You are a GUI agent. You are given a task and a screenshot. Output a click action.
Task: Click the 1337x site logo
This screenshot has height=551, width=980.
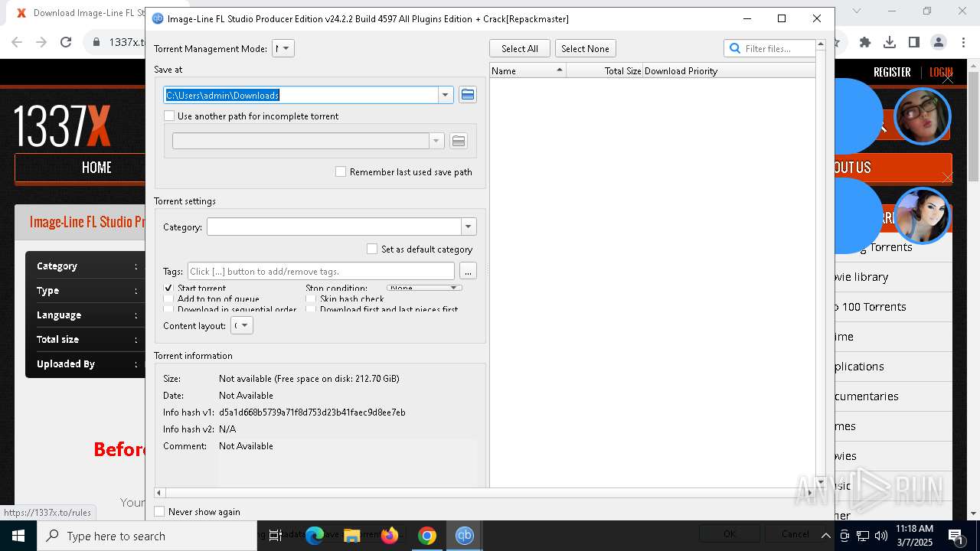pos(62,126)
